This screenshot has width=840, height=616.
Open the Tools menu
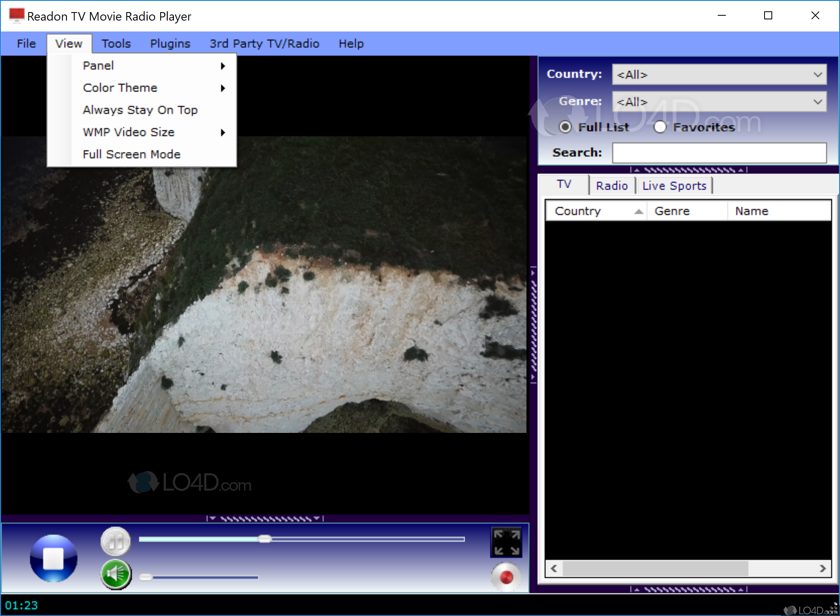[x=116, y=44]
